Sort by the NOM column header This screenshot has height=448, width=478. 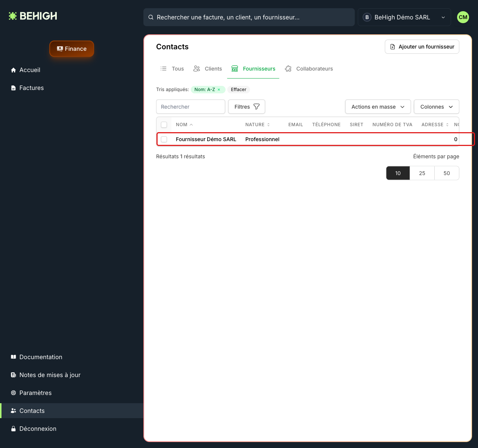pos(184,125)
